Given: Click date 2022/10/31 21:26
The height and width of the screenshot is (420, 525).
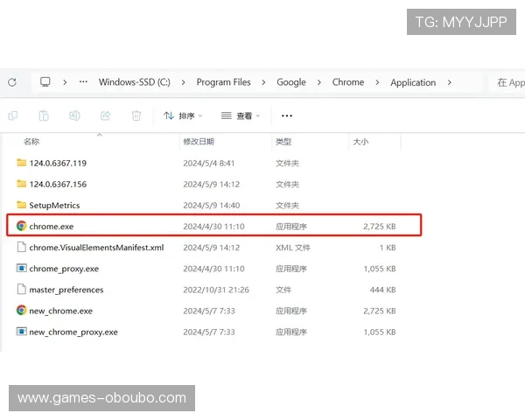Looking at the screenshot, I should (x=216, y=290).
